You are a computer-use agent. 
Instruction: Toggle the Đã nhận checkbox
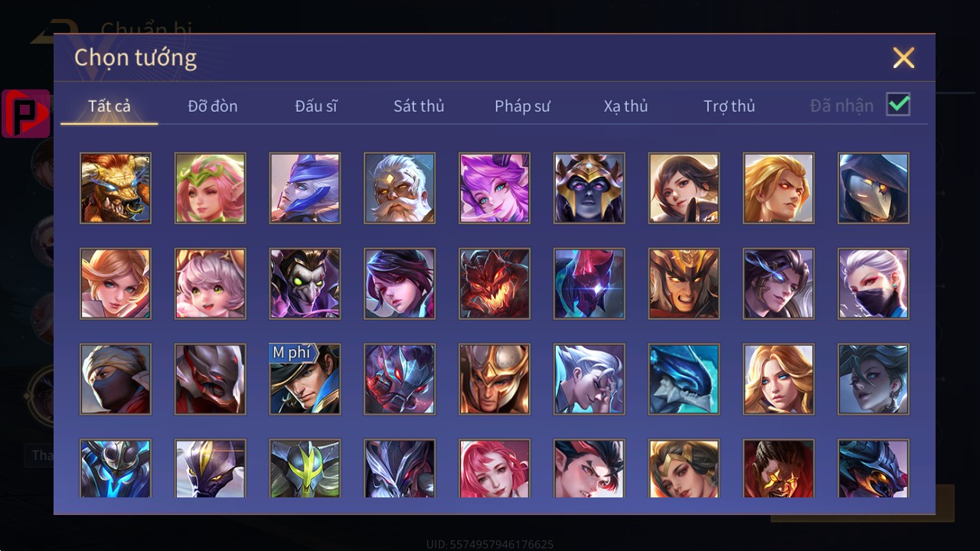(898, 104)
